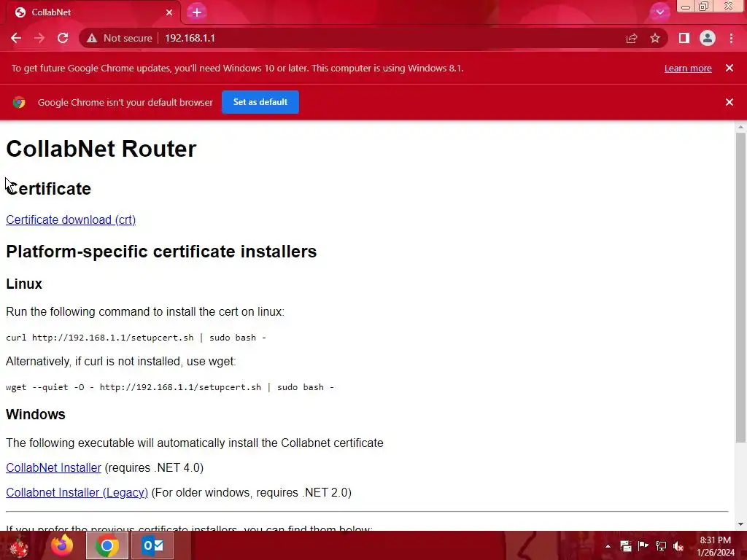The width and height of the screenshot is (747, 560).
Task: Open the clock showing 8:31 PM
Action: [715, 546]
